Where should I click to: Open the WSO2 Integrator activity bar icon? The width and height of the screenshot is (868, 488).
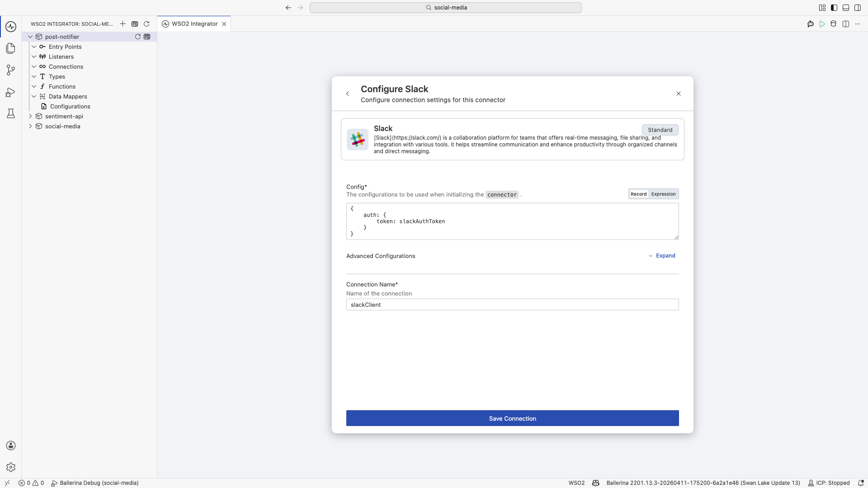[11, 27]
